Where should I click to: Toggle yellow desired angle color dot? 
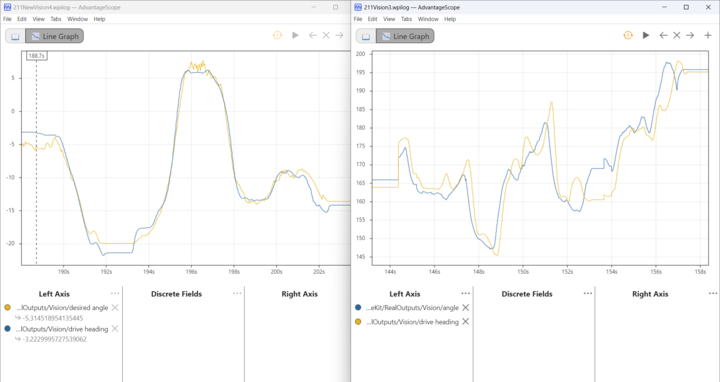pyautogui.click(x=7, y=308)
